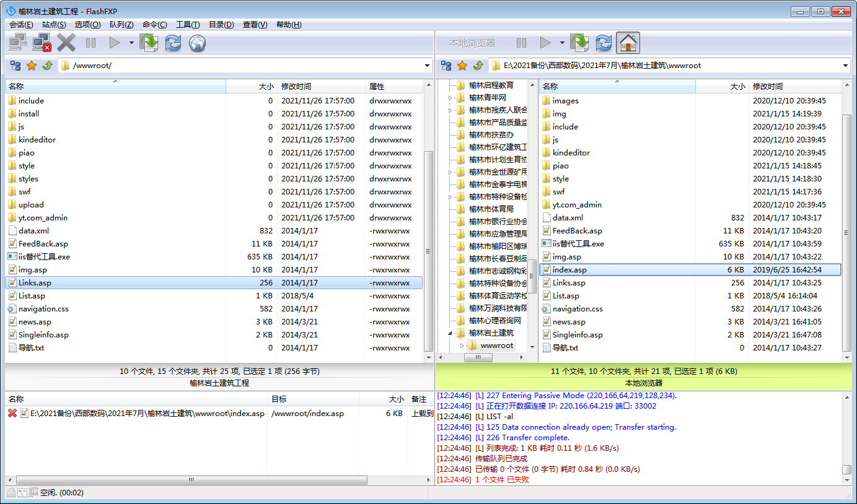Go up one folder in local pane
This screenshot has width=857, height=504.
[x=478, y=66]
